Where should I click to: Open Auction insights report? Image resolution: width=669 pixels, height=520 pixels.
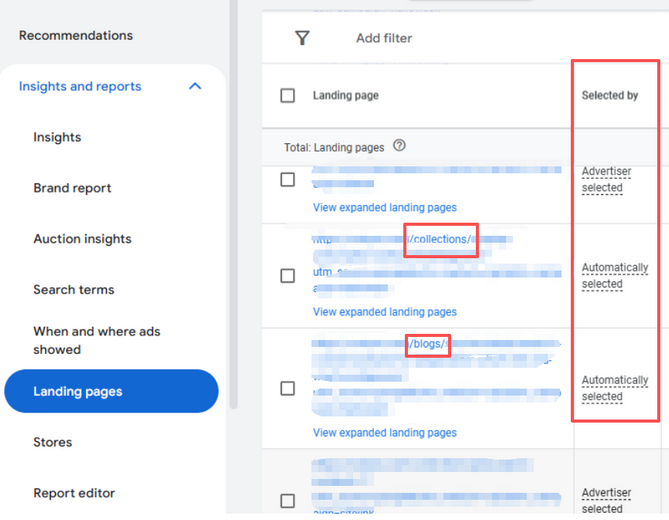[82, 239]
